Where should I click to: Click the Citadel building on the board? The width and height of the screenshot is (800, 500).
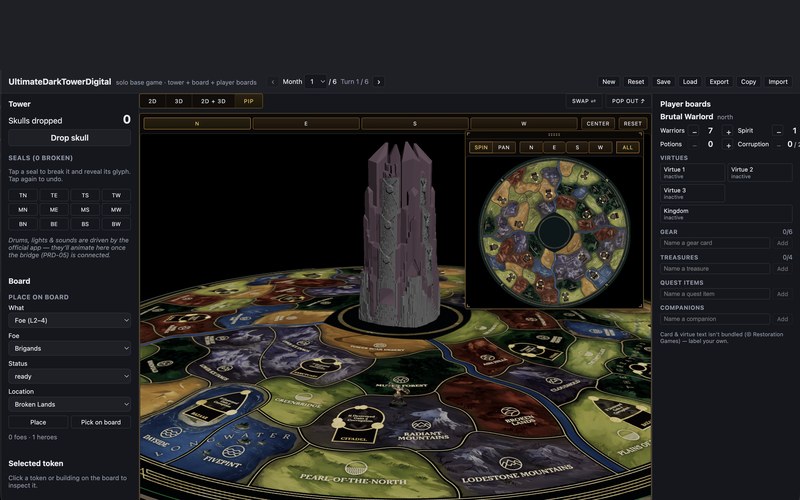[x=357, y=423]
